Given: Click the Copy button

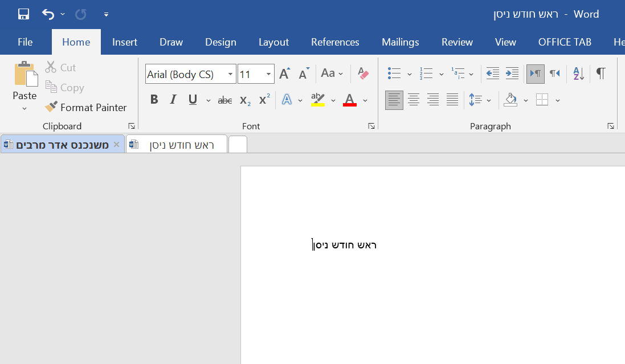Looking at the screenshot, I should (x=64, y=88).
